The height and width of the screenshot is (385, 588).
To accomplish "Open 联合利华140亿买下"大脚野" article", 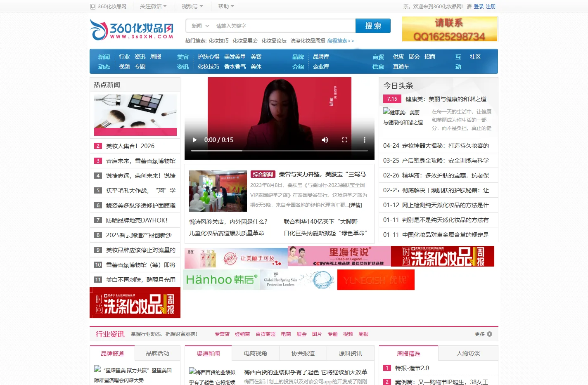I will coord(321,222).
